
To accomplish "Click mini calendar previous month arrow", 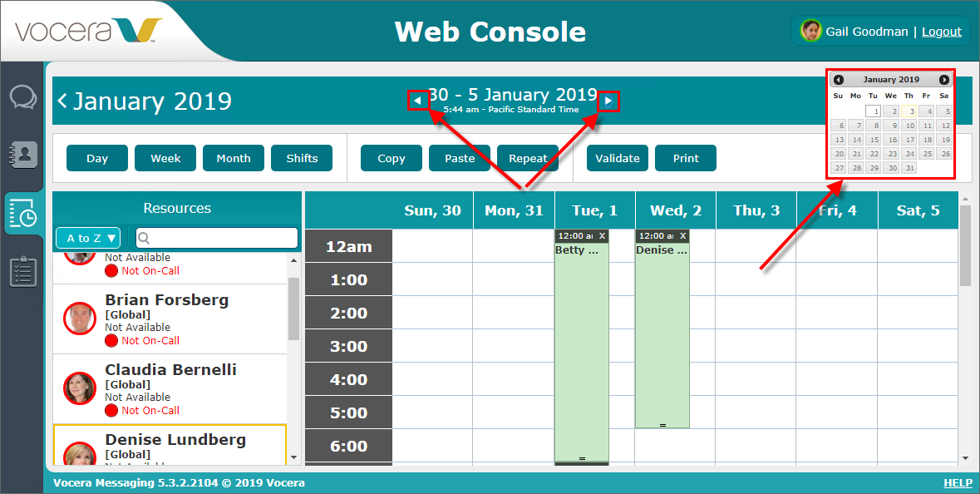I will coord(838,80).
